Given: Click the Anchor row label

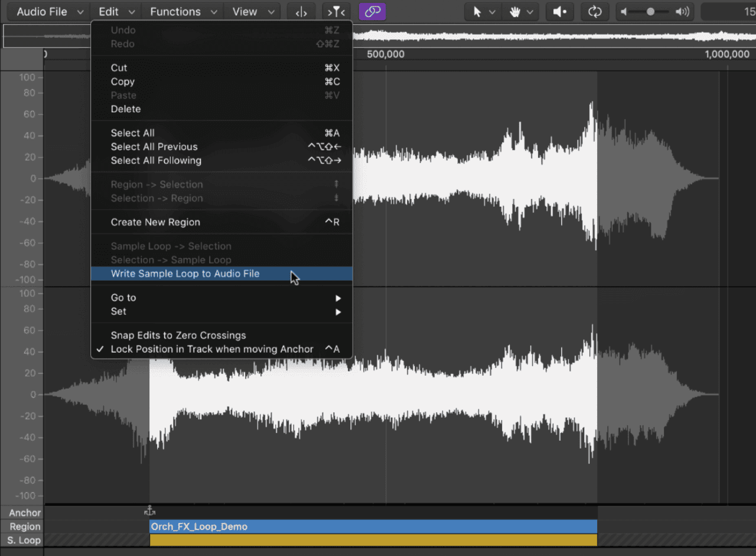Looking at the screenshot, I should (x=25, y=513).
